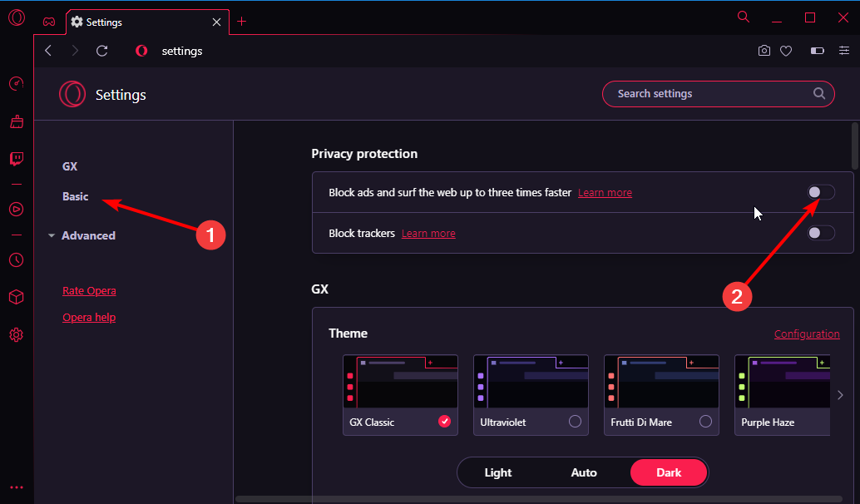This screenshot has width=860, height=504.
Task: Click the address bar showing settings
Action: tap(182, 51)
